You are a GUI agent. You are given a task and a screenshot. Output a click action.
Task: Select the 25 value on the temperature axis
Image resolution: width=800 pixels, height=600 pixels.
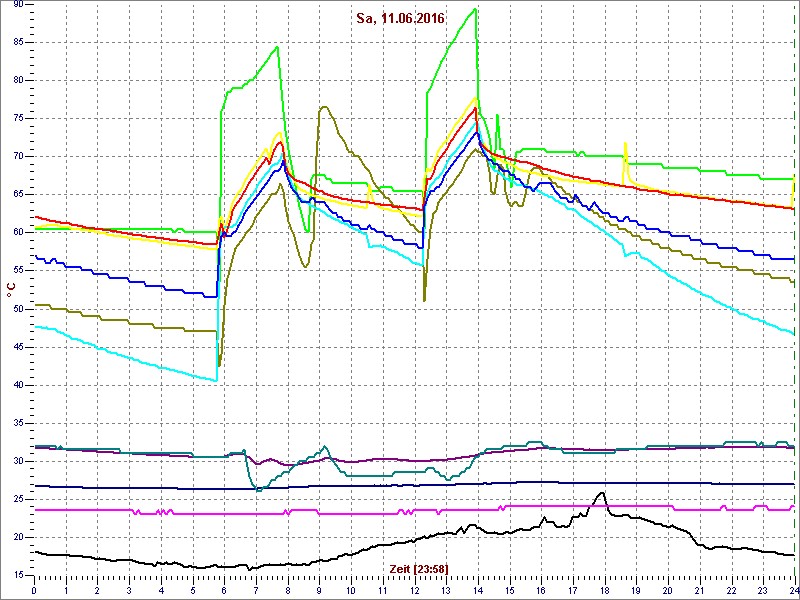[19, 499]
